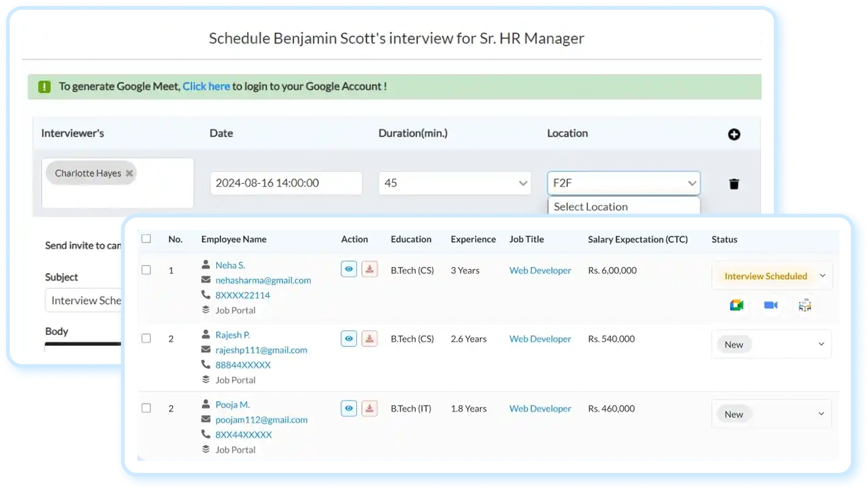868x490 pixels.
Task: Open Web Developer job link for Neha S.
Action: click(540, 270)
